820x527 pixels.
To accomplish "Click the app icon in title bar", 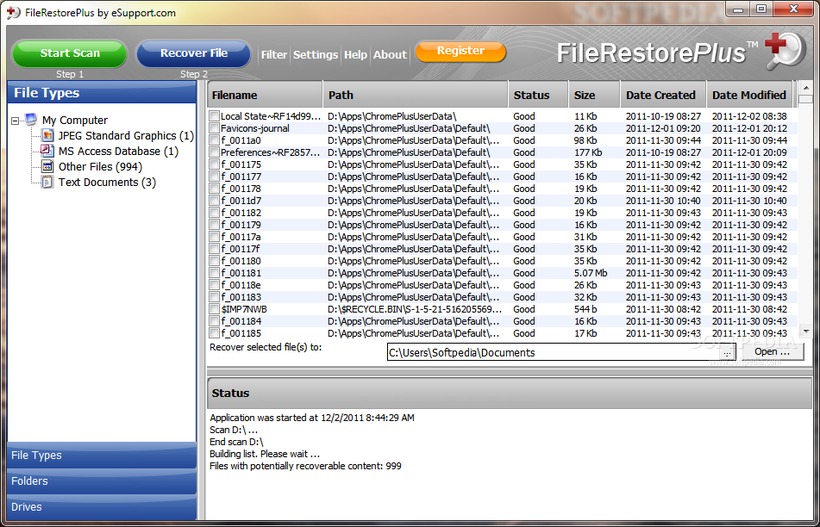I will pos(13,13).
